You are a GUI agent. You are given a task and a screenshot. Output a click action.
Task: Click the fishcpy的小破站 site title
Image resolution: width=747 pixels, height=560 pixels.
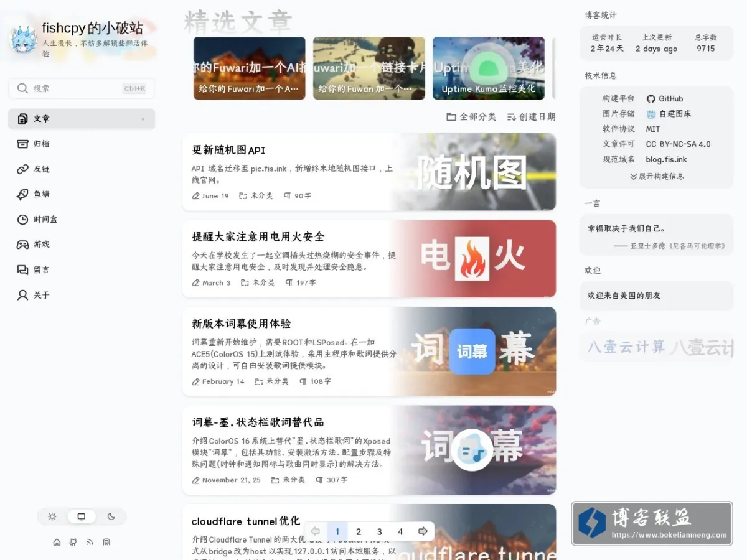[x=92, y=28]
